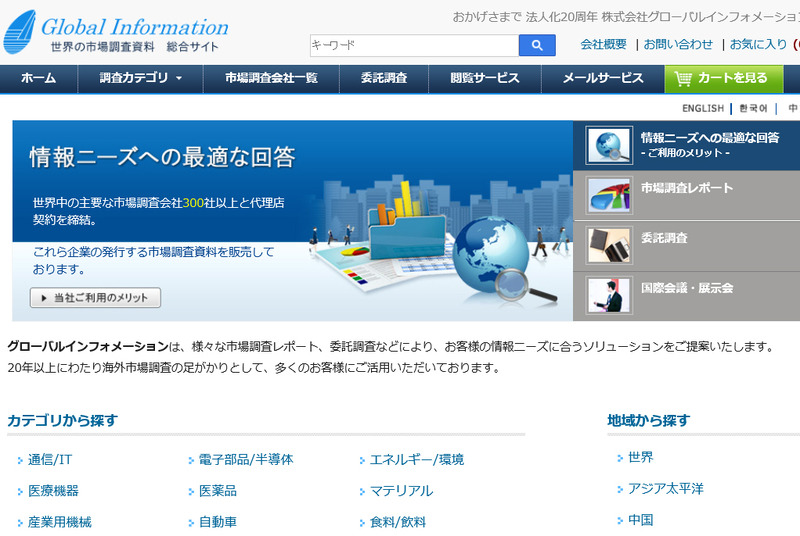The height and width of the screenshot is (536, 800).
Task: Open notebook thumbnail for 委託調査
Action: pyautogui.click(x=609, y=245)
